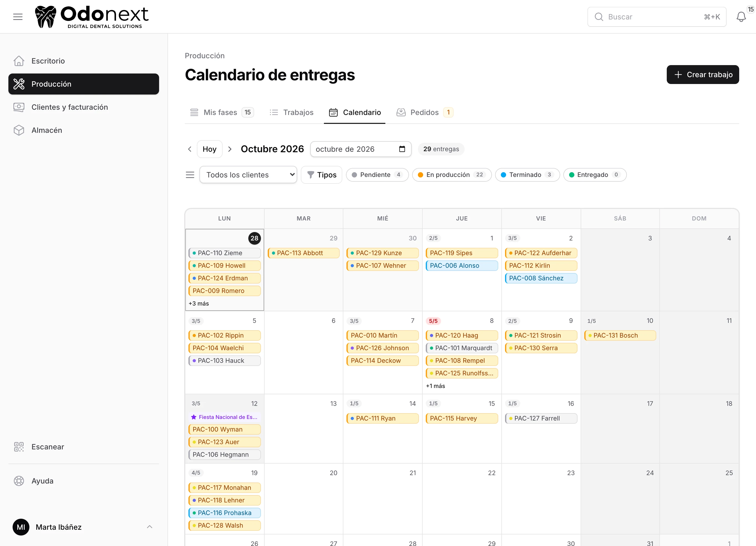Open job PAC-131 Bosch

pyautogui.click(x=620, y=335)
